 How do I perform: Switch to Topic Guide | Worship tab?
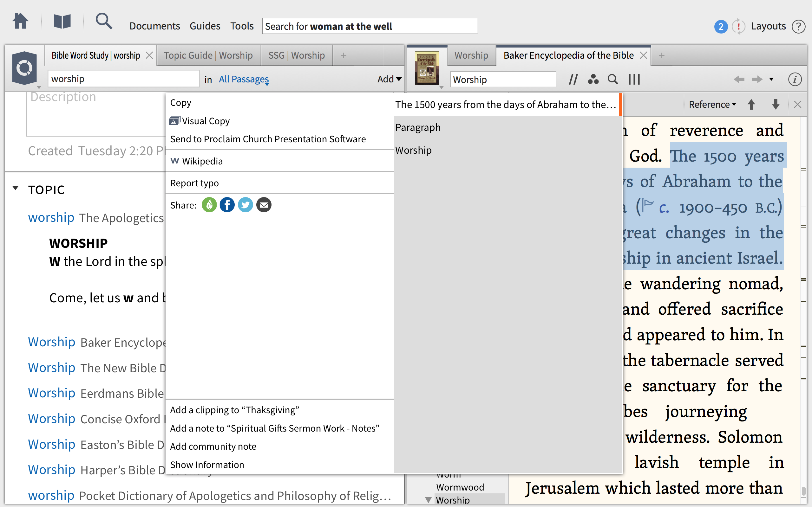click(208, 55)
